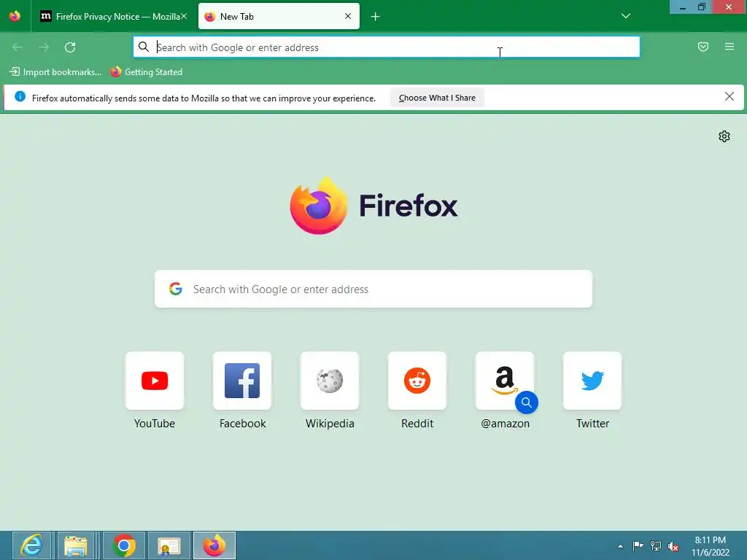Click the Reload page button
747x560 pixels.
tap(70, 47)
